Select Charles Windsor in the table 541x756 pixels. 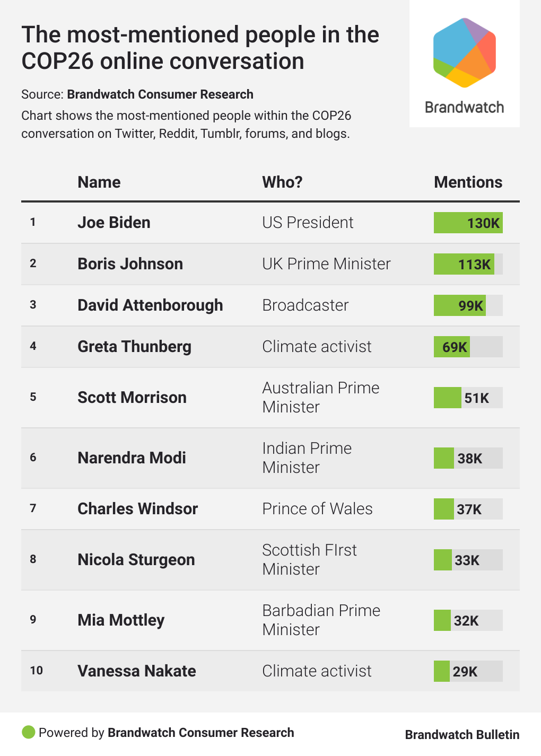[138, 509]
